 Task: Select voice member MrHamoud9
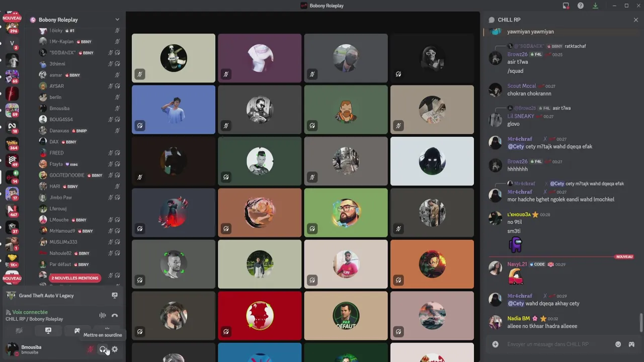click(62, 231)
